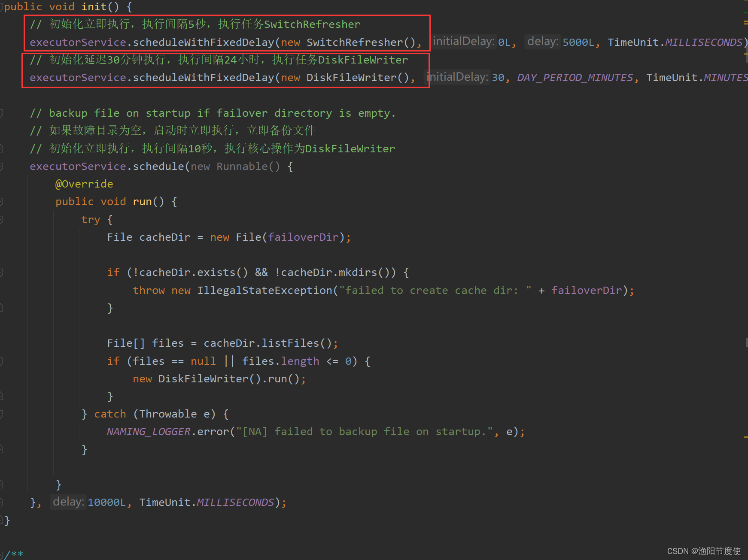Image resolution: width=748 pixels, height=560 pixels.
Task: Click the value 30 after initialDelay hint
Action: pos(498,78)
